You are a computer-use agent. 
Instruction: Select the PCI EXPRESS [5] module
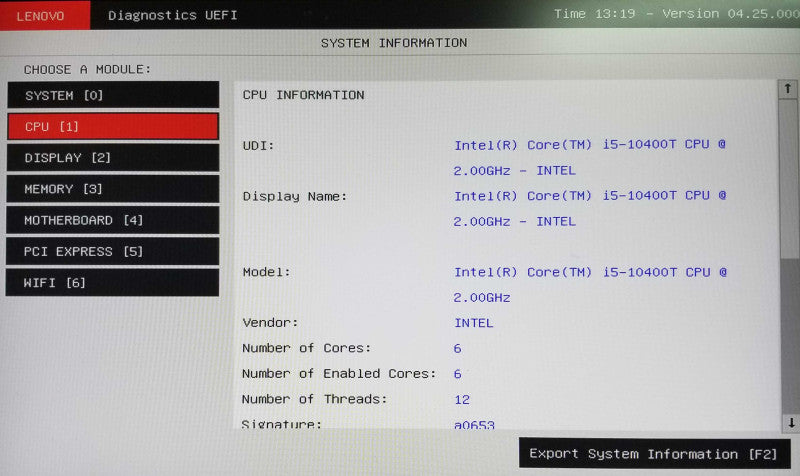click(x=113, y=252)
